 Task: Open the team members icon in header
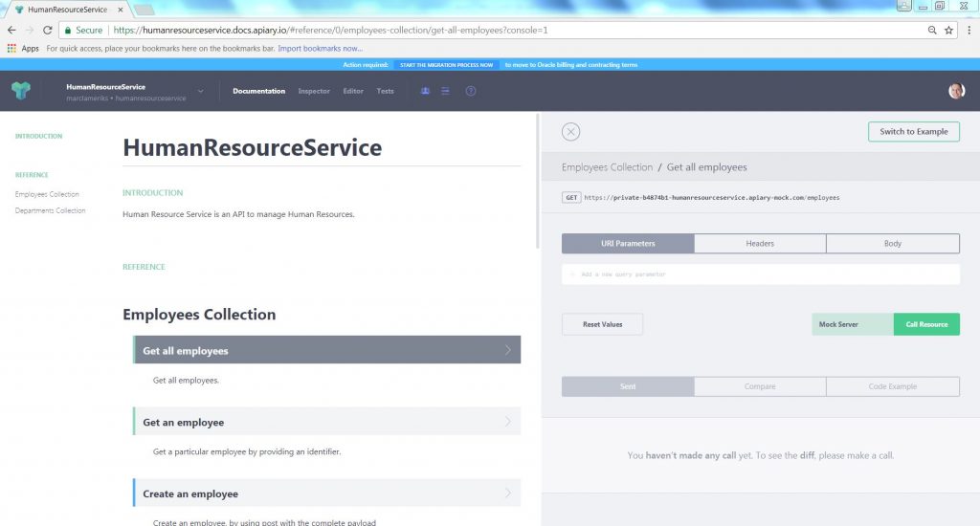tap(425, 92)
